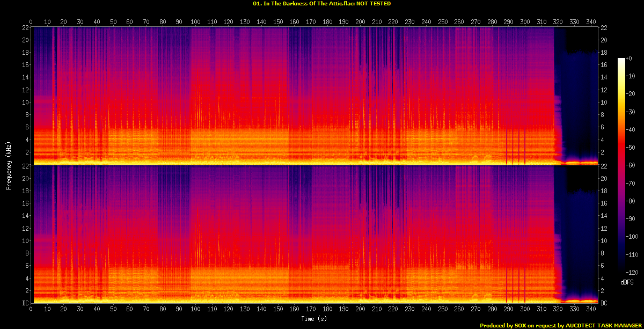Select the upper channel spectrogram plot
The height and width of the screenshot is (329, 644).
314,96
